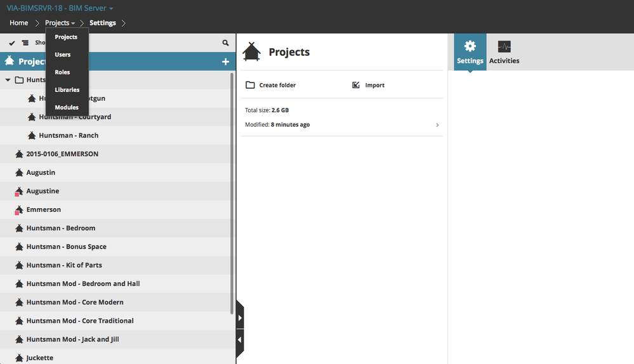Click house icon of Huntsman Mod - Jack and Jill
Viewport: 634px width, 364px height.
point(19,340)
